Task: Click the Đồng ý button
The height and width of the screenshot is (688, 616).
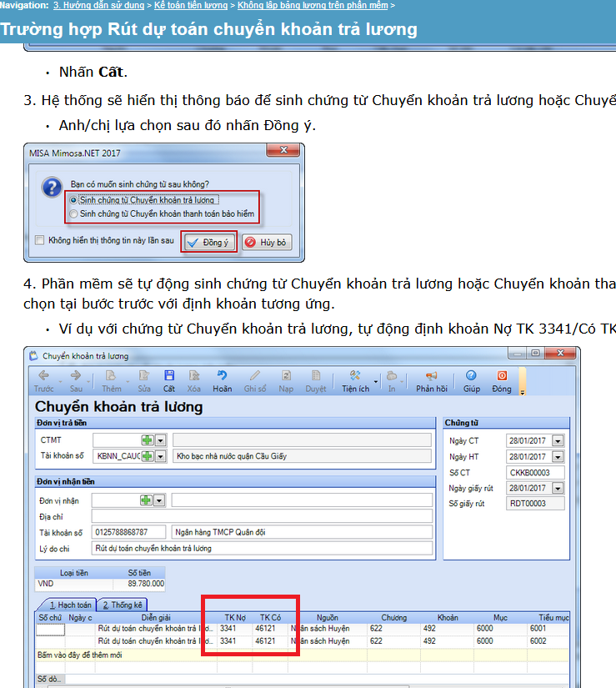Action: [209, 242]
